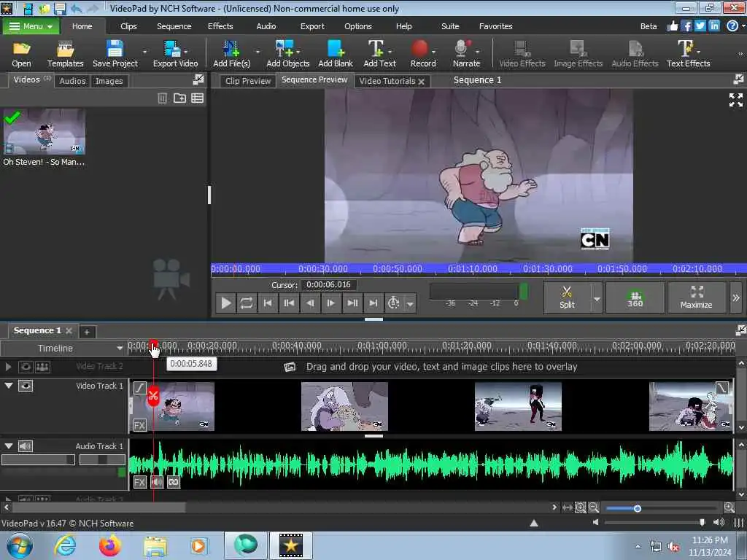This screenshot has height=560, width=747.
Task: Toggle visibility eye of Video Track 2
Action: [26, 367]
